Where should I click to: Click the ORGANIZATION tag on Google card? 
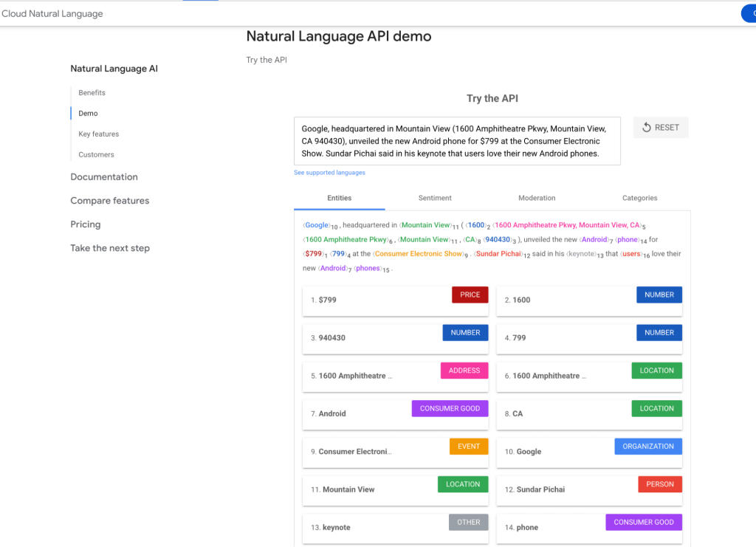coord(648,447)
